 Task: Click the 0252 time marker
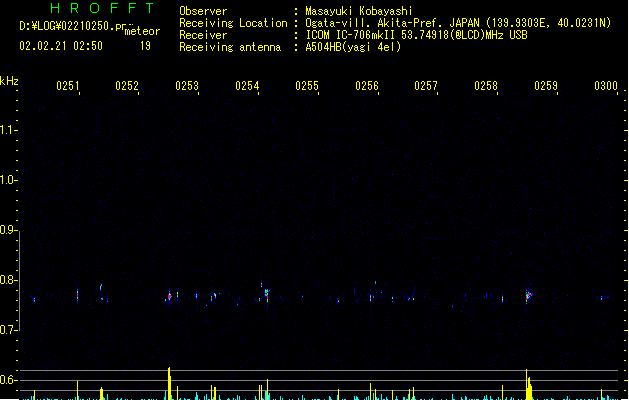click(x=127, y=86)
